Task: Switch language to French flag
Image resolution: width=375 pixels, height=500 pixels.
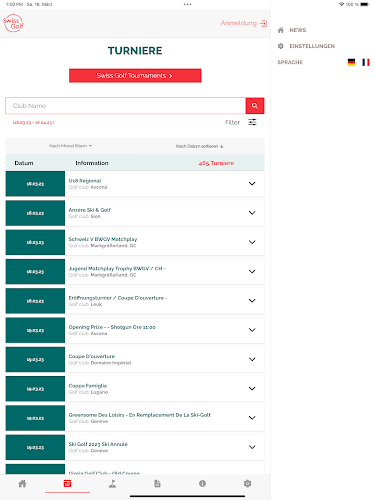Action: [x=366, y=62]
